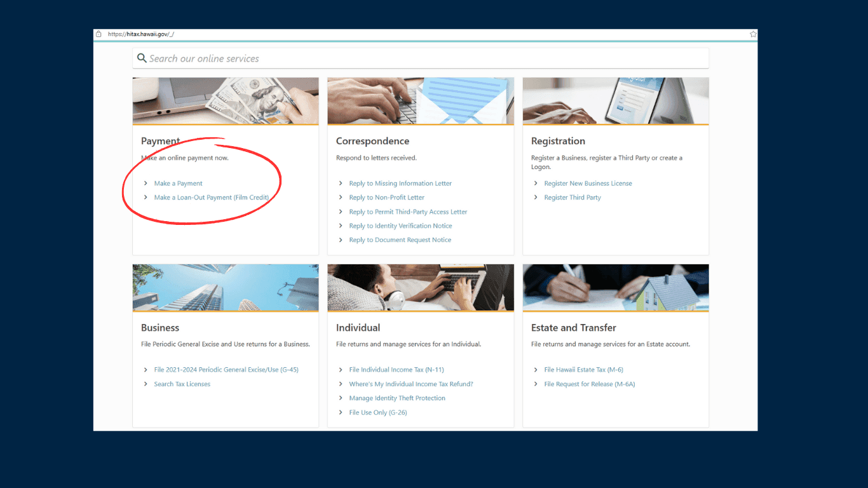
Task: Select Reply to Missing Information Letter
Action: [400, 184]
